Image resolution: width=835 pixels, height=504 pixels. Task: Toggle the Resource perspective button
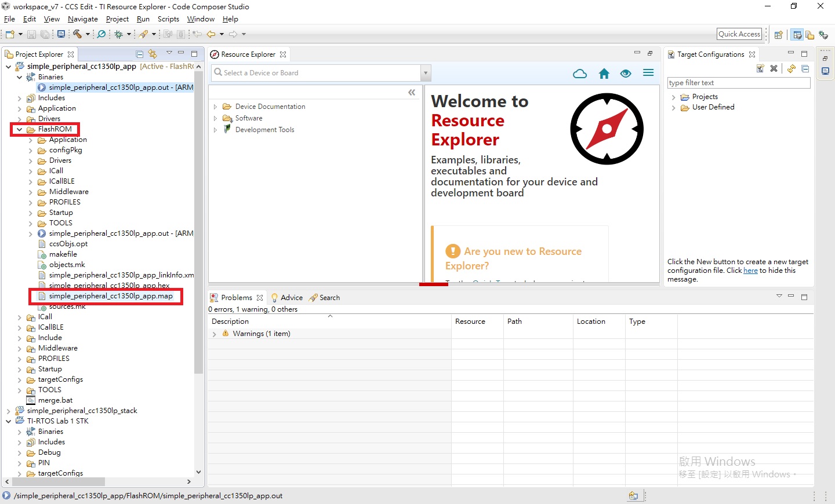[810, 35]
